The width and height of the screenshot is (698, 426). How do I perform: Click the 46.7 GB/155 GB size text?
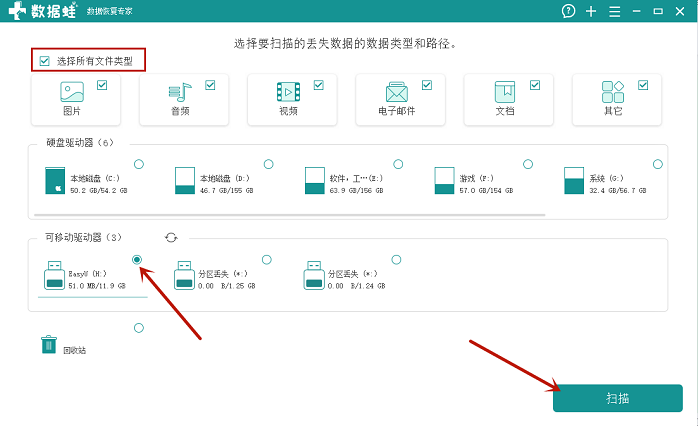227,191
